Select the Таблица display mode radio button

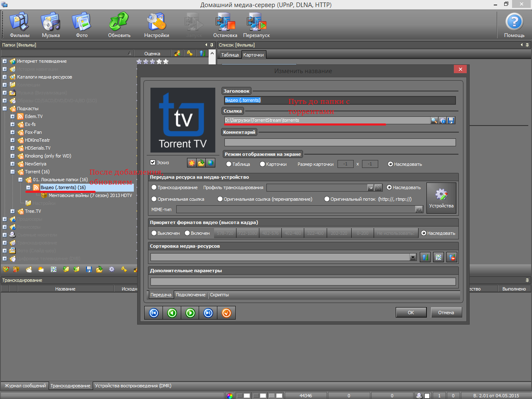[x=229, y=164]
